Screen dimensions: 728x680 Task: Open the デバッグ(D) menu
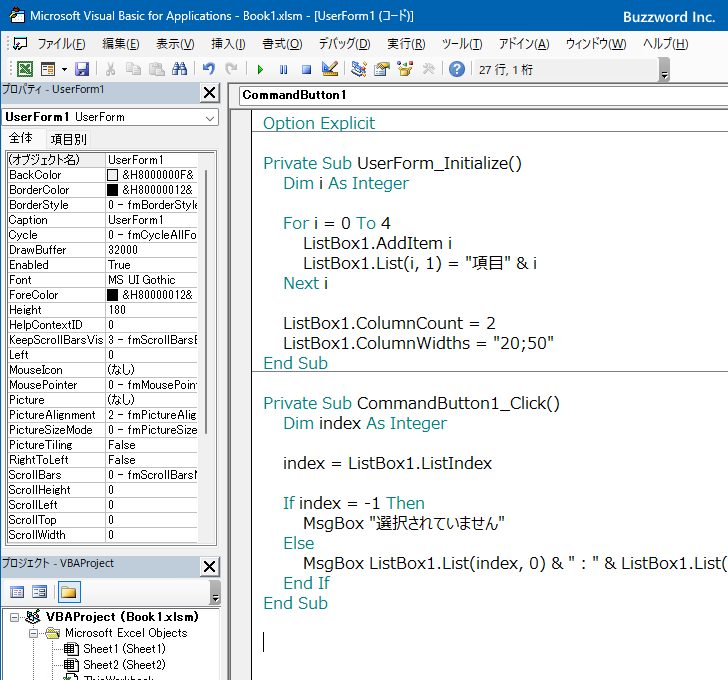coord(344,44)
